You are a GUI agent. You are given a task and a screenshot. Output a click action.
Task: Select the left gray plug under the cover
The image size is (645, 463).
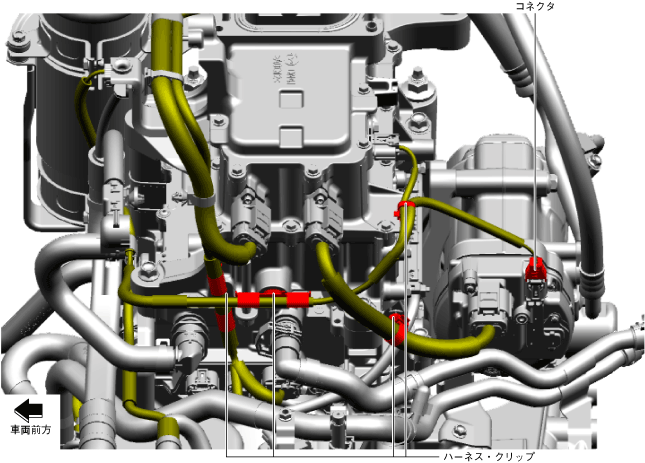tap(248, 215)
